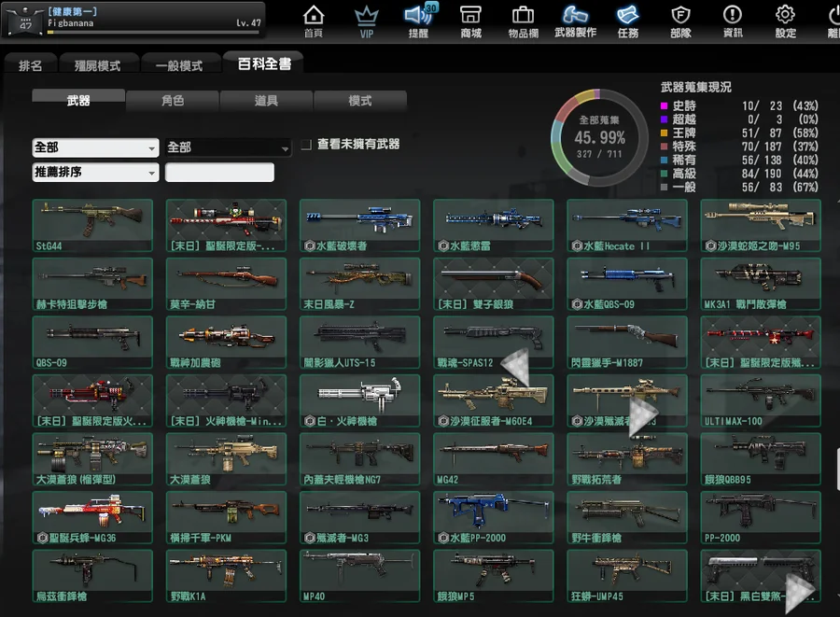Select the 戰魂-SPAS12 weapon card

coord(494,343)
